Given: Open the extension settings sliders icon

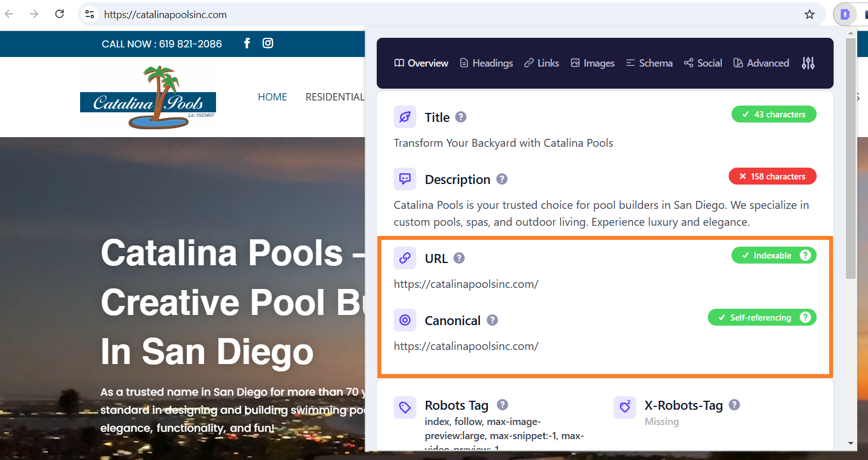Looking at the screenshot, I should [x=808, y=63].
